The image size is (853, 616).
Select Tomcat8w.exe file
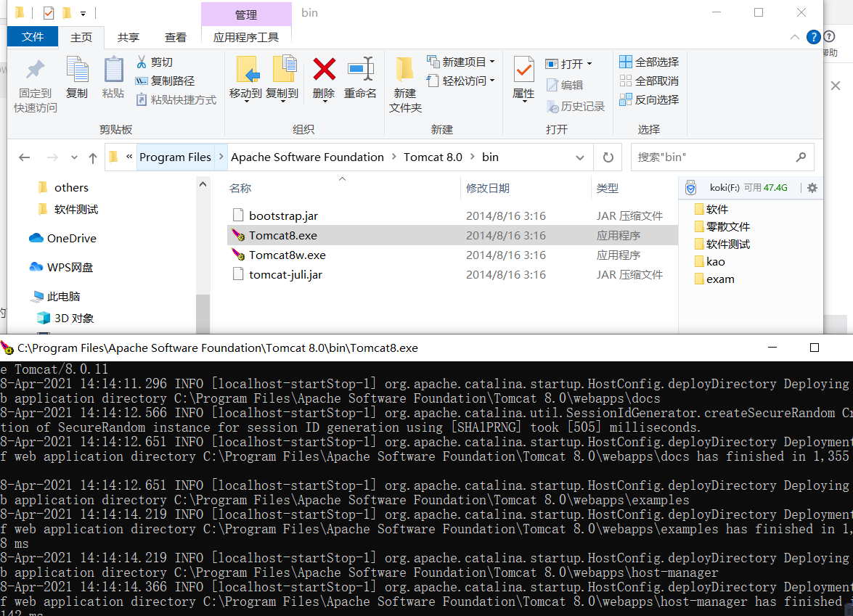[x=452, y=255]
